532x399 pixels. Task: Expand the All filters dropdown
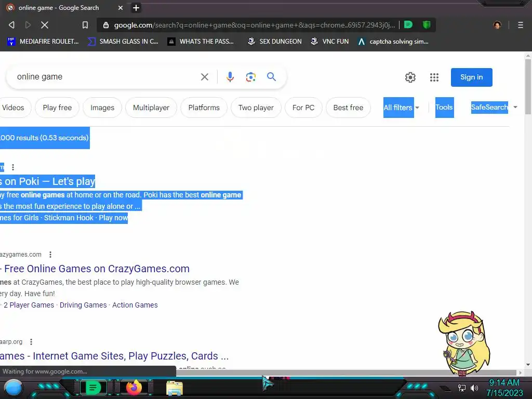tap(402, 108)
